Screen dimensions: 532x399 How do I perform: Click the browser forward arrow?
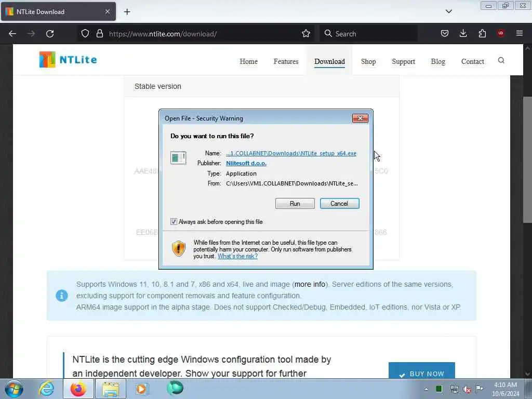coord(31,34)
